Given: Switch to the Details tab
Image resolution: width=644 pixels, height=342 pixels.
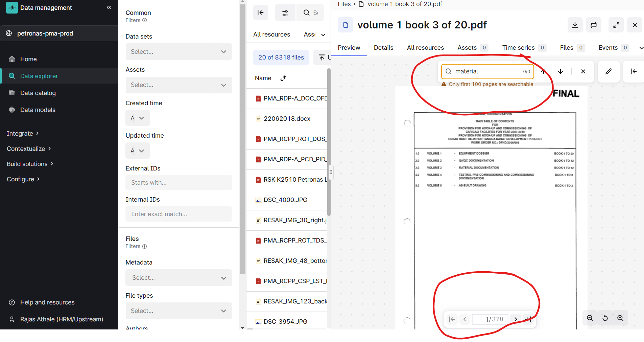Looking at the screenshot, I should tap(383, 48).
